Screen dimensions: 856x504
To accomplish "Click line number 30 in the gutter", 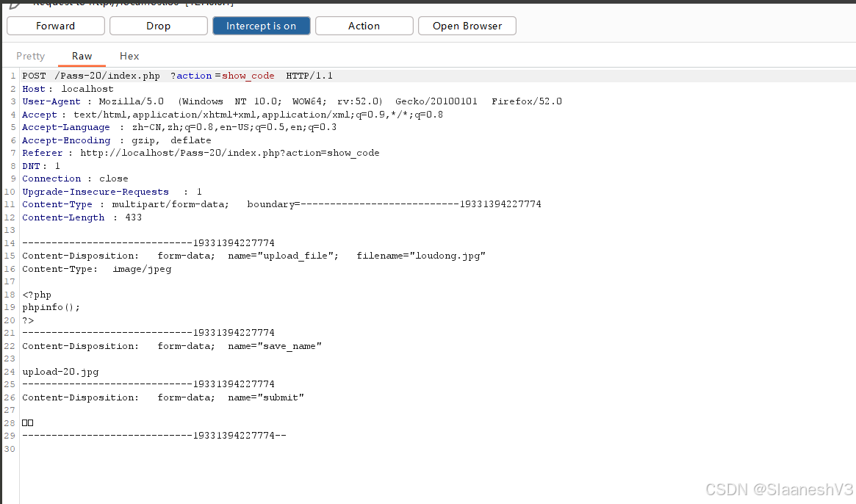I will (10, 449).
